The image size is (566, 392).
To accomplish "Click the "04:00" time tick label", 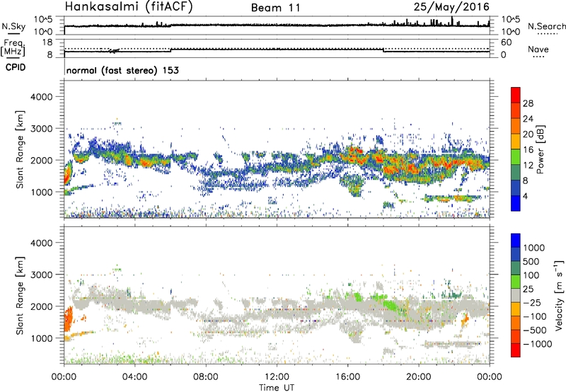I will click(134, 377).
